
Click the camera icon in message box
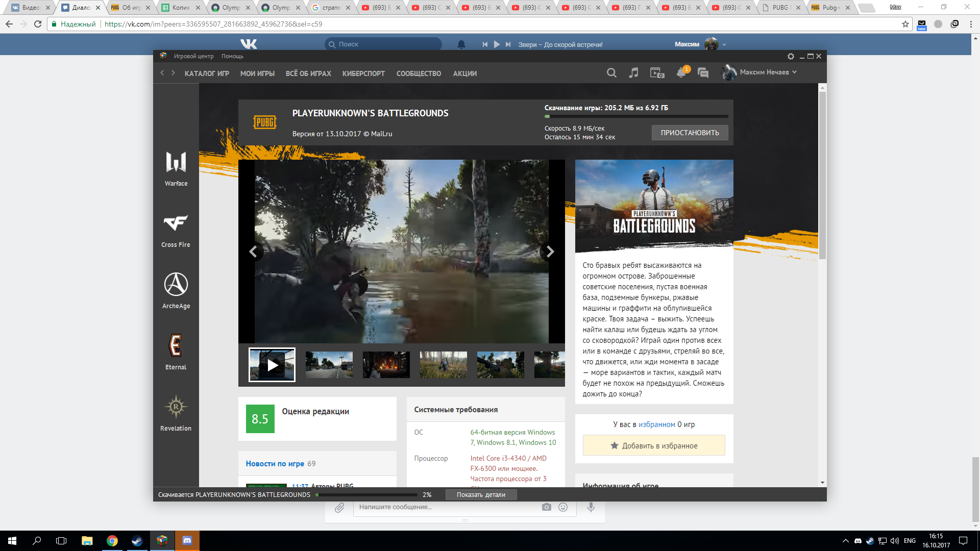coord(547,507)
